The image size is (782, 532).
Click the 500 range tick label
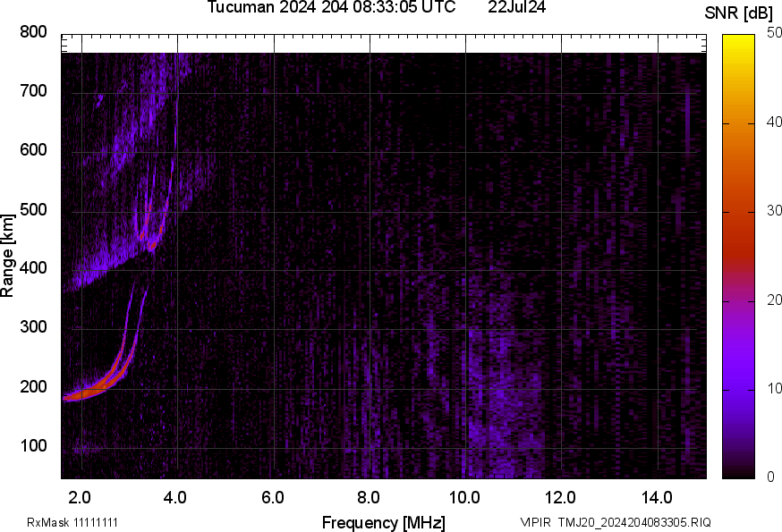33,211
